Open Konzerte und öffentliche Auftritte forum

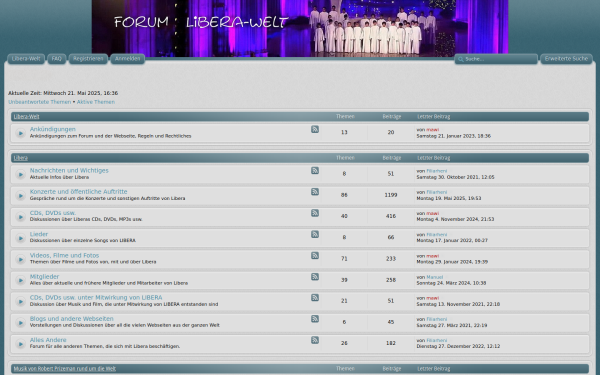click(x=78, y=192)
